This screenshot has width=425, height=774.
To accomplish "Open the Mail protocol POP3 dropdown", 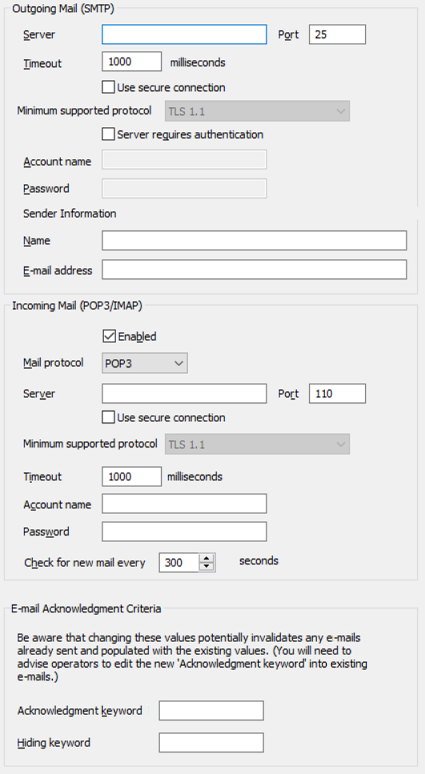I will click(x=145, y=364).
